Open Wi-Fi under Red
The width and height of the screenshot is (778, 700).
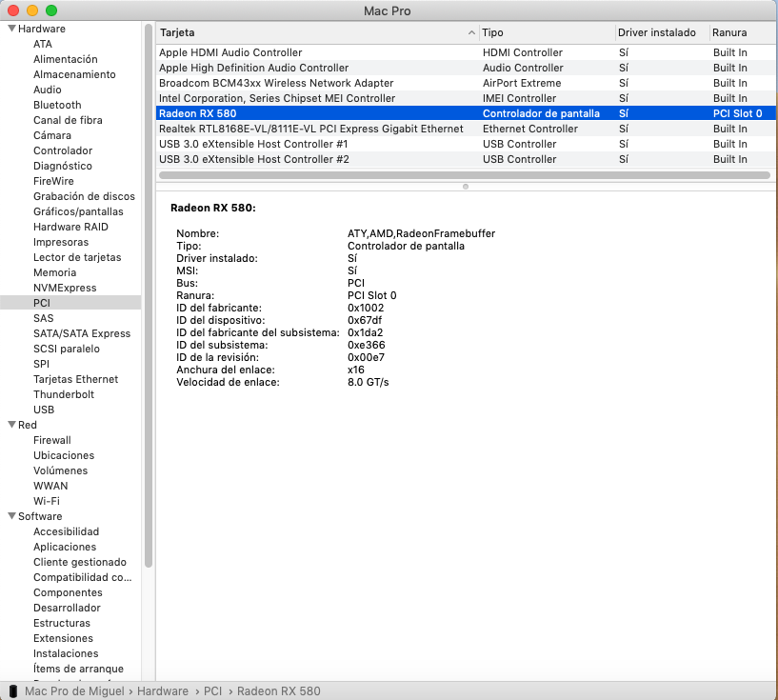tap(46, 502)
